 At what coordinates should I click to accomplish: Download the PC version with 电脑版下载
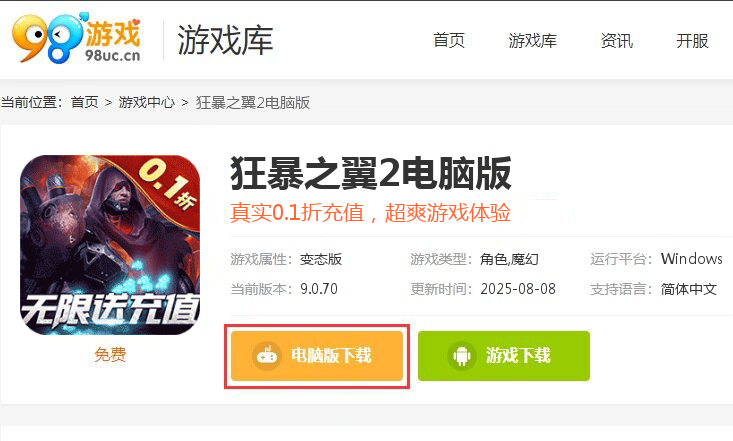(x=317, y=356)
